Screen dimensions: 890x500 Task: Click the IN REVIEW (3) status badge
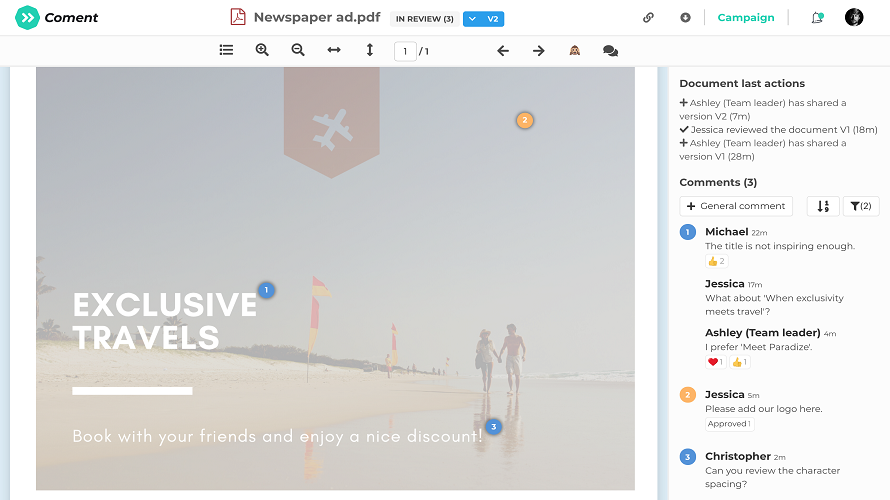point(425,19)
